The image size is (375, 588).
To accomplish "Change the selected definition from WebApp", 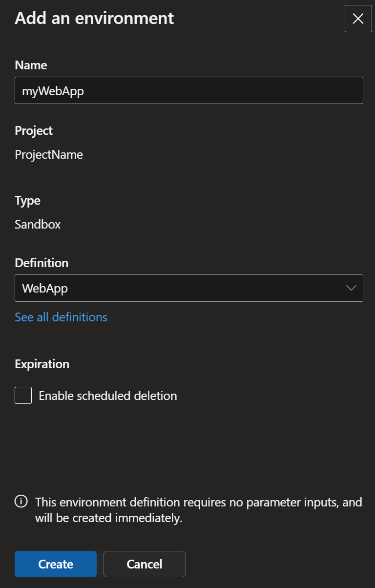I will (189, 288).
